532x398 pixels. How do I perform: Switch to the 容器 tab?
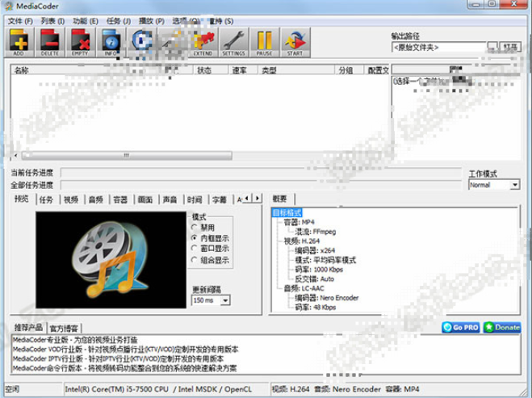tap(120, 200)
